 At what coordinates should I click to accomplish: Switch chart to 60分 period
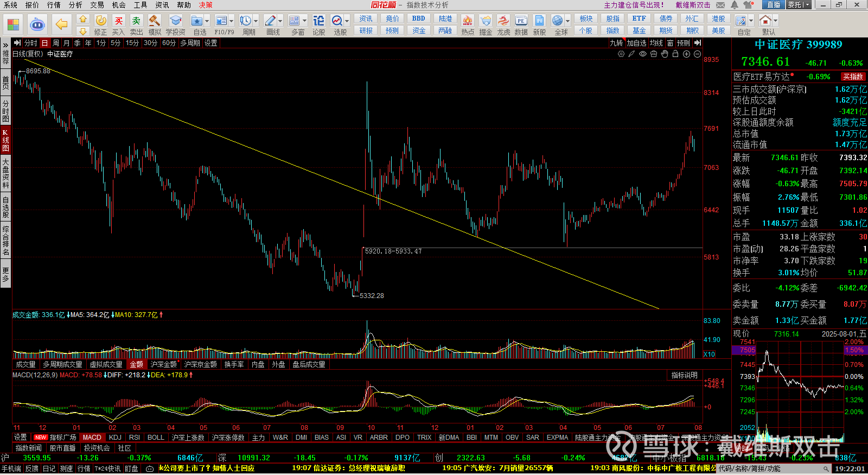[169, 43]
